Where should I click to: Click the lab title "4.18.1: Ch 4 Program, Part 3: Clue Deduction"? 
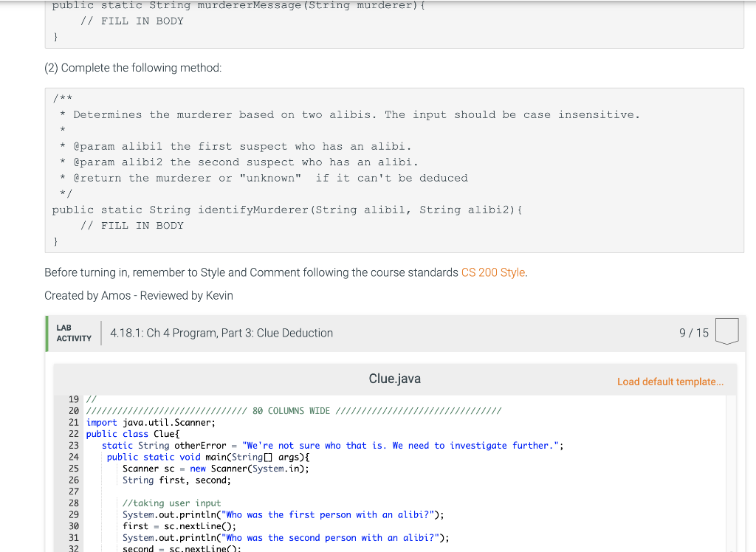(x=219, y=332)
